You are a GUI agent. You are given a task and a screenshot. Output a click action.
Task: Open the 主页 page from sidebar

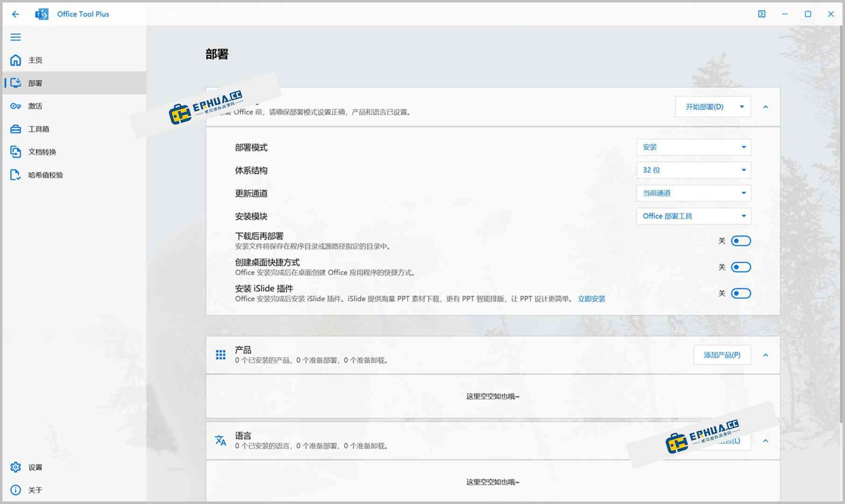coord(35,60)
